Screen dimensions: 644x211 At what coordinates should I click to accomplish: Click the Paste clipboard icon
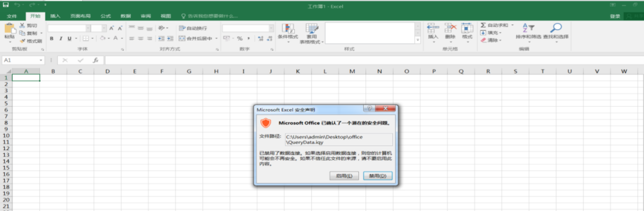pyautogui.click(x=10, y=28)
